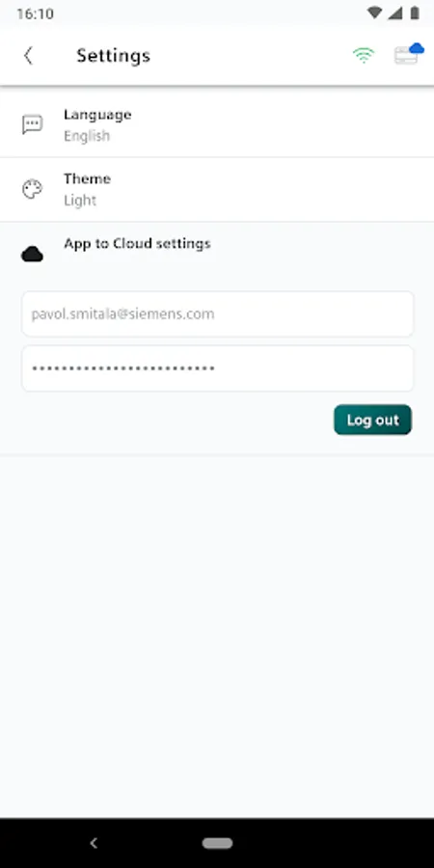
Task: Focus the masked password field
Action: click(218, 368)
